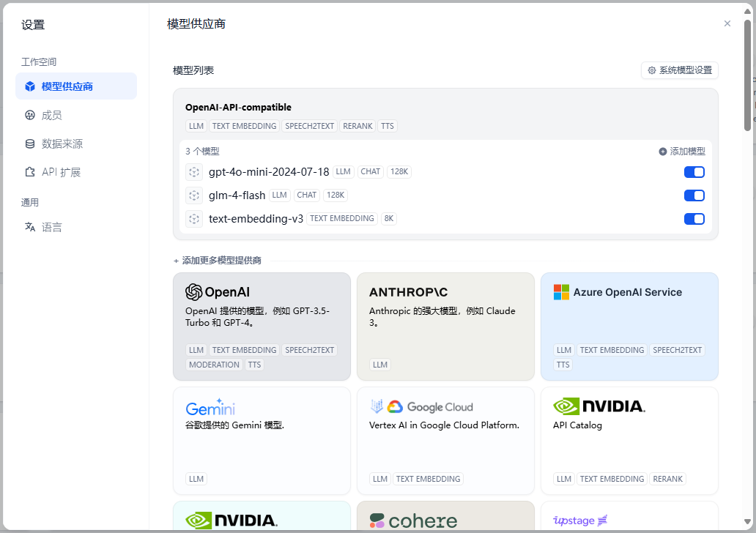The image size is (756, 533).
Task: Click 添加模型 for OpenAI-API-compatible
Action: [682, 152]
